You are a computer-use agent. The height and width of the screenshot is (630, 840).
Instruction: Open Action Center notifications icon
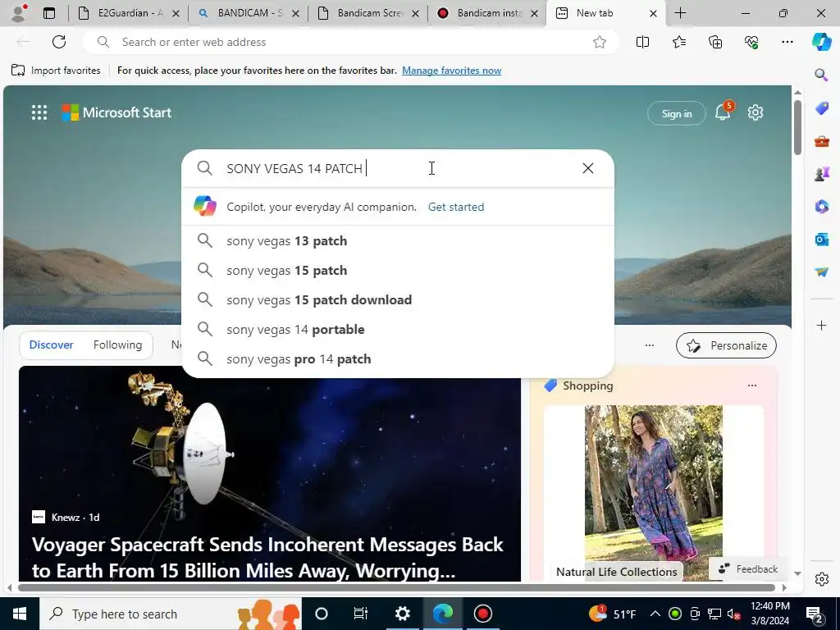tap(815, 614)
